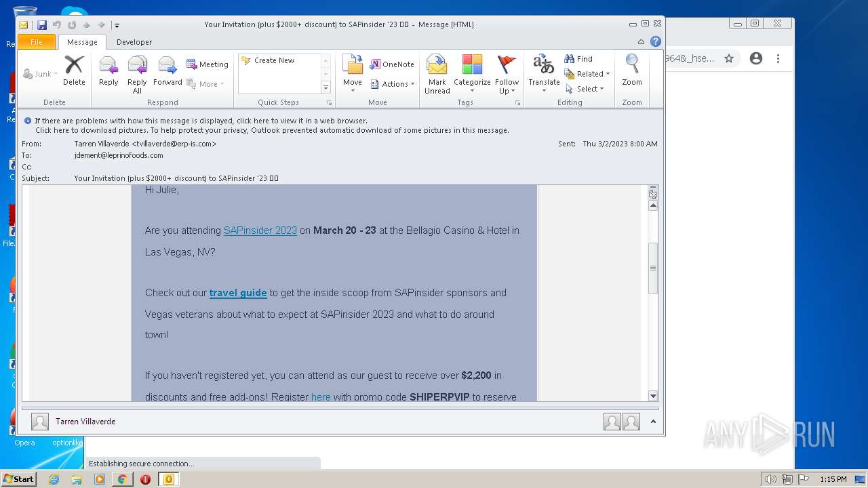Screen dimensions: 868x488
Task: Switch to the Developer tab
Action: tap(134, 42)
